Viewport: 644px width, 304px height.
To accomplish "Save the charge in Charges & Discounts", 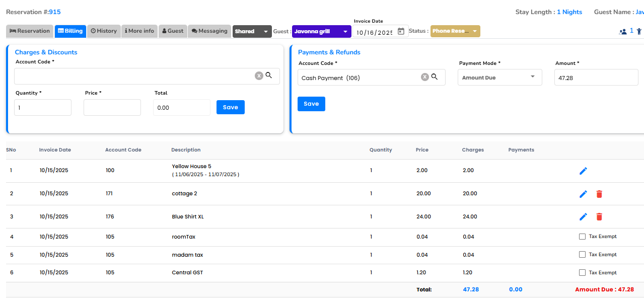I will coord(231,107).
